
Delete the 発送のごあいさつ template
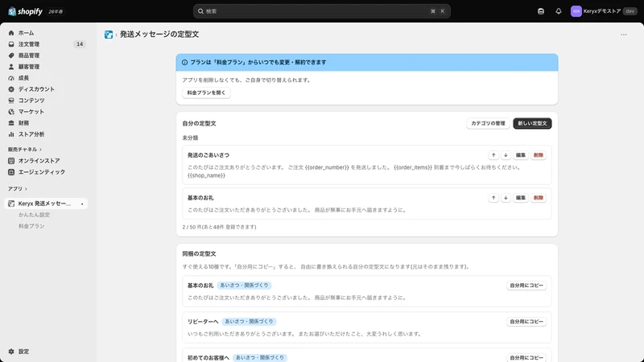point(538,155)
